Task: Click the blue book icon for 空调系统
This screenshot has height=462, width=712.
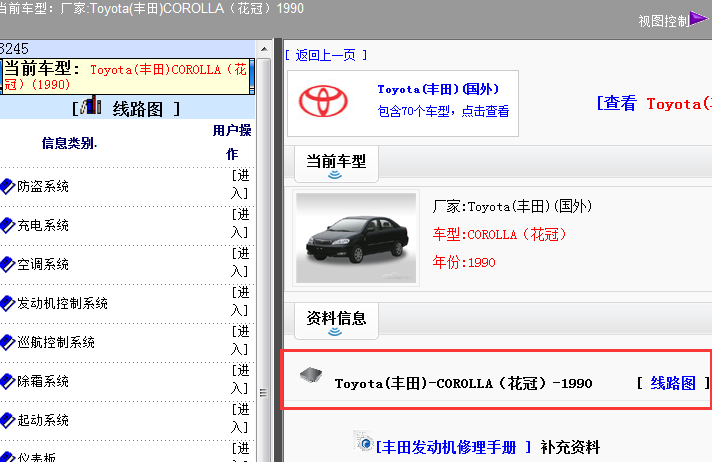Action: [x=7, y=264]
